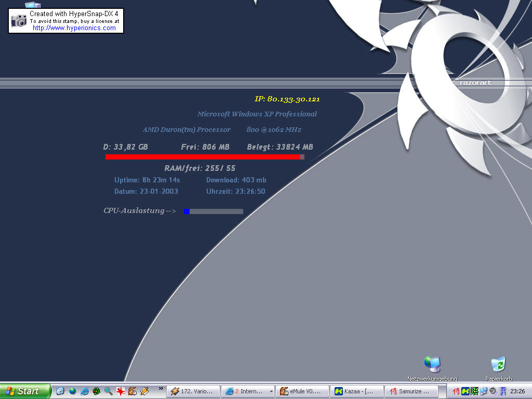Switch to eMule taskbar window
Screen dimensions: 532x399
click(x=302, y=392)
